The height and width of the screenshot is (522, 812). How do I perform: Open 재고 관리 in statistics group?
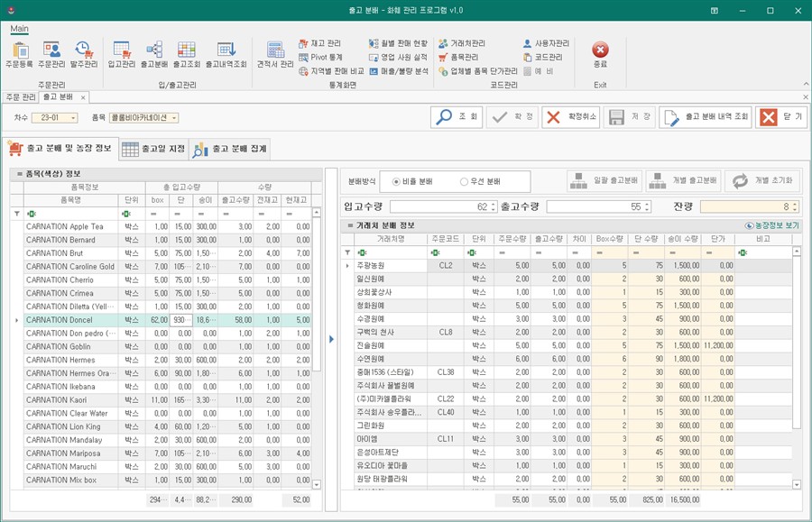tap(320, 43)
